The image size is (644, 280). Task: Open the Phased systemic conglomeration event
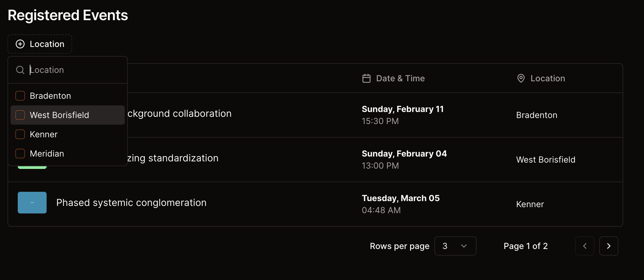point(131,203)
